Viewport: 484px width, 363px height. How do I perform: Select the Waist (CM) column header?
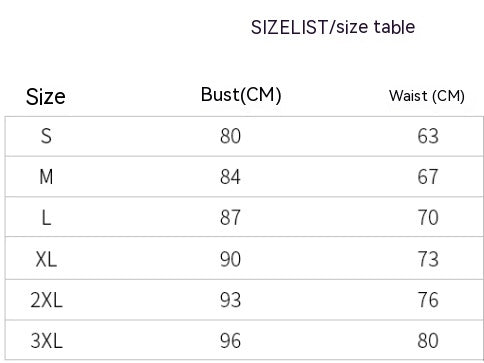click(427, 96)
